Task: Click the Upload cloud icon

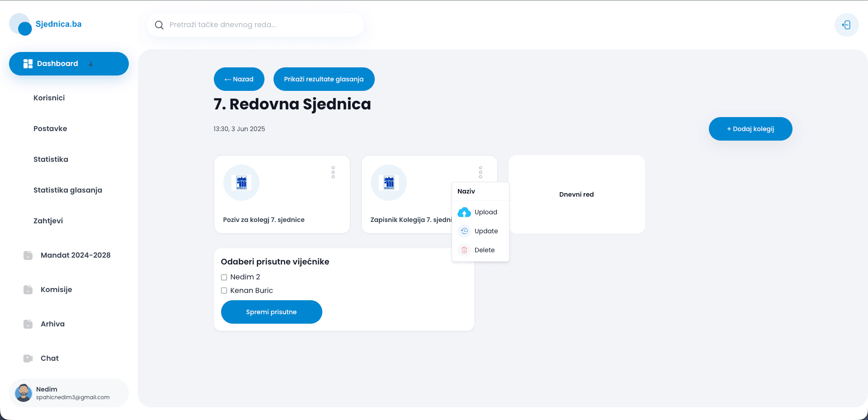Action: pos(464,212)
